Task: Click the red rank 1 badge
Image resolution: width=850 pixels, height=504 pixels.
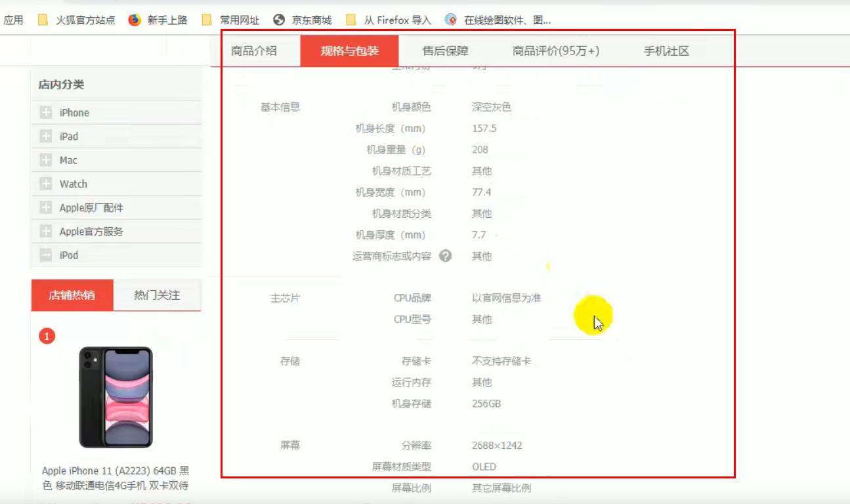Action: point(47,336)
